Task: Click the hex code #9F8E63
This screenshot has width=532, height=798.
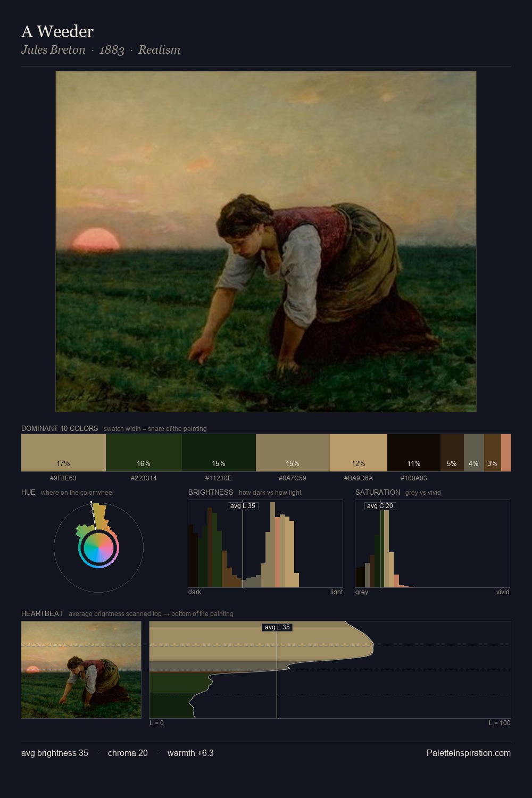Action: tap(63, 478)
